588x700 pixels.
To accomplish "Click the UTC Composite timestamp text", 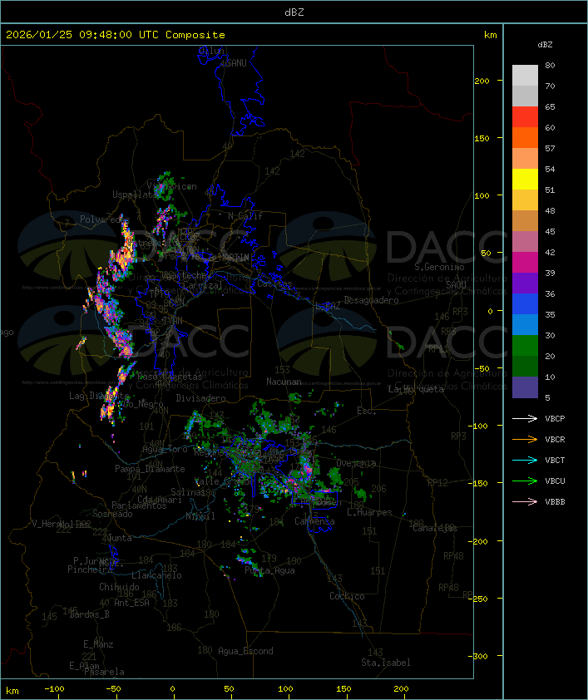I will 116,35.
